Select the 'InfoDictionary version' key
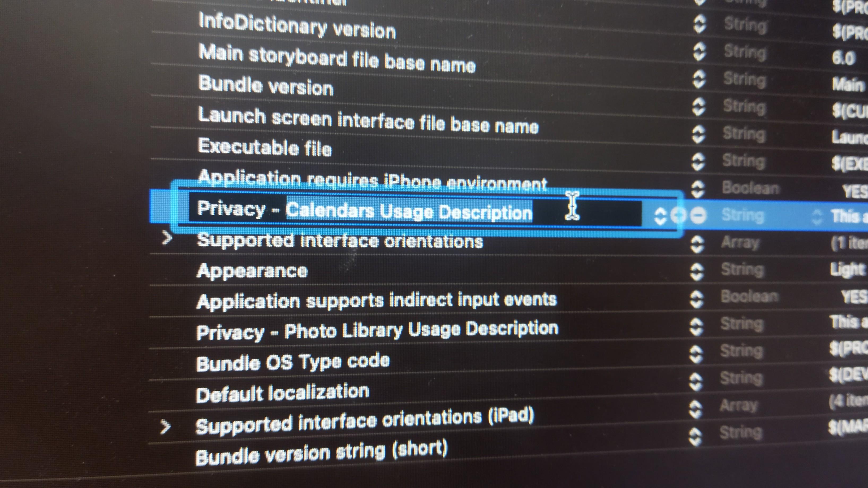Viewport: 868px width, 488px height. pyautogui.click(x=297, y=26)
